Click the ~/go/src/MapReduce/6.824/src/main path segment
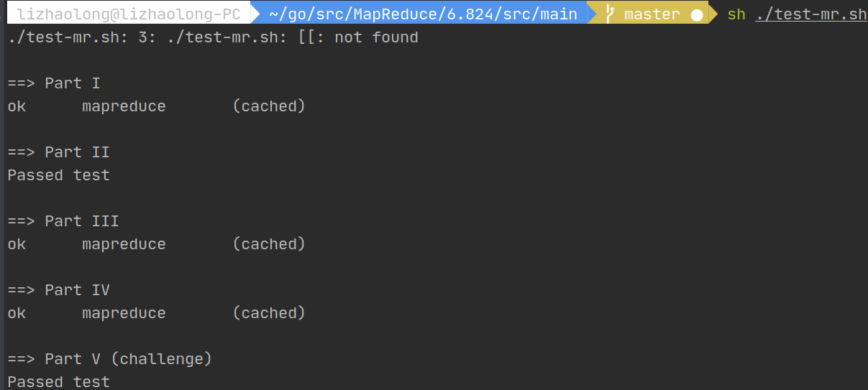Screen dimensions: 868x390 (423, 14)
